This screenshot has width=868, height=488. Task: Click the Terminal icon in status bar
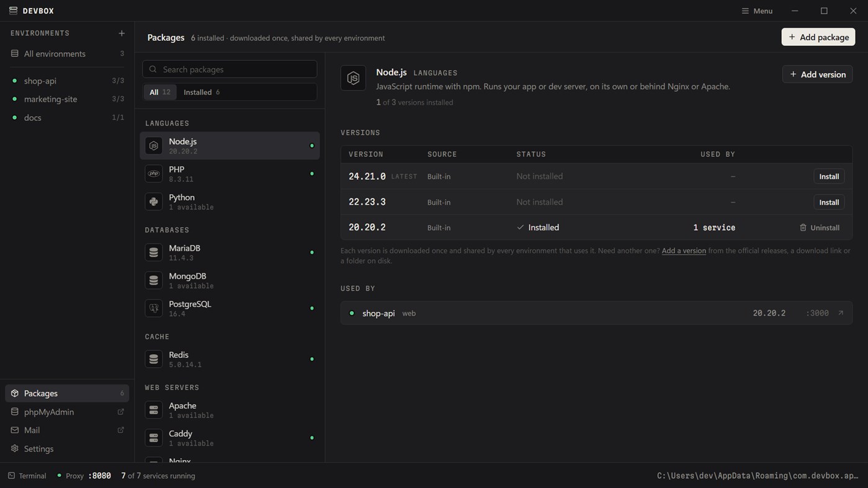[x=11, y=476]
